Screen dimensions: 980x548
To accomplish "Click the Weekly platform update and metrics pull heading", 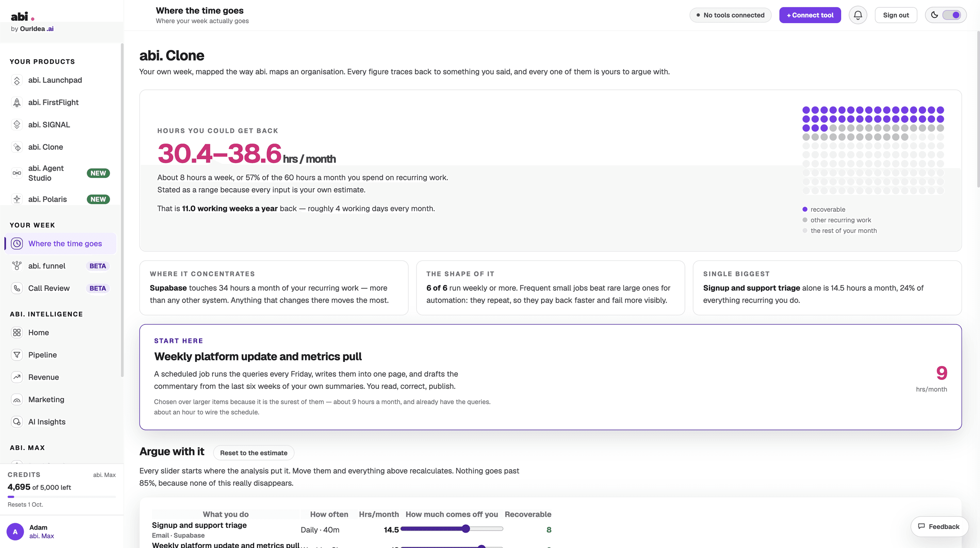I will 258,357.
